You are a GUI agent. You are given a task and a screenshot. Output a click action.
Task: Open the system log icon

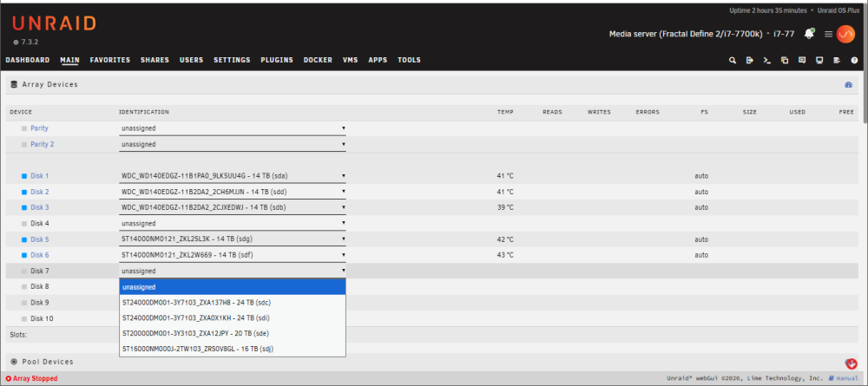(837, 60)
